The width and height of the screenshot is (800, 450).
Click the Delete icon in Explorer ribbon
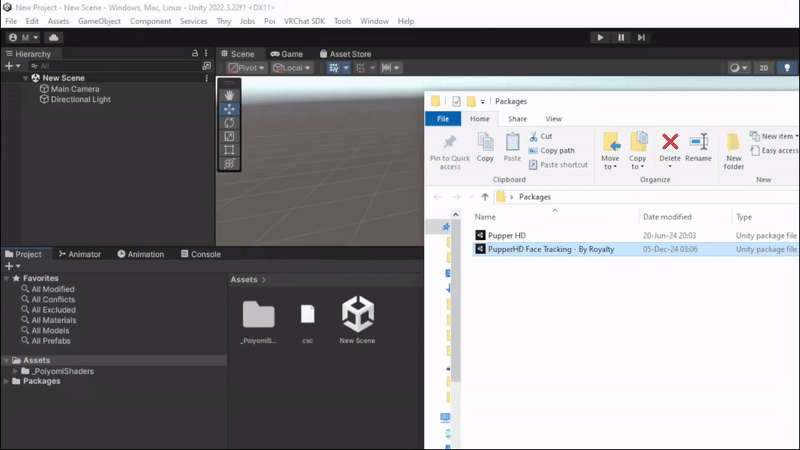point(670,147)
